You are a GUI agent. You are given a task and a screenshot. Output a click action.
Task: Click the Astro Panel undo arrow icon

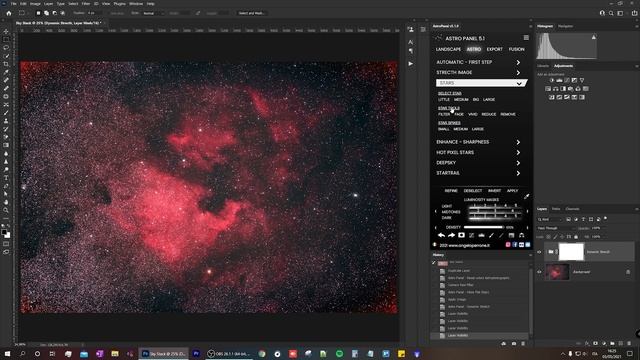click(441, 235)
